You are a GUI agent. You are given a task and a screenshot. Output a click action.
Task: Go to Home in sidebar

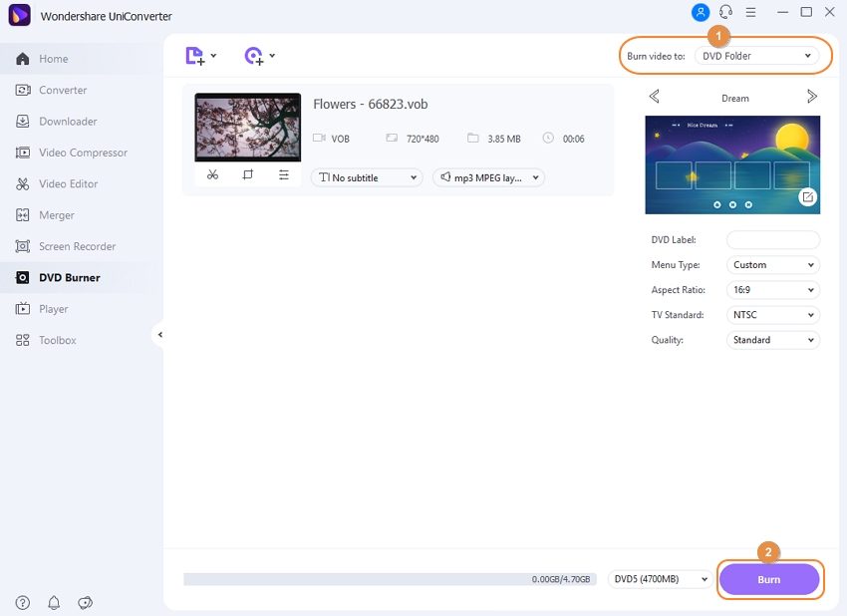point(81,59)
